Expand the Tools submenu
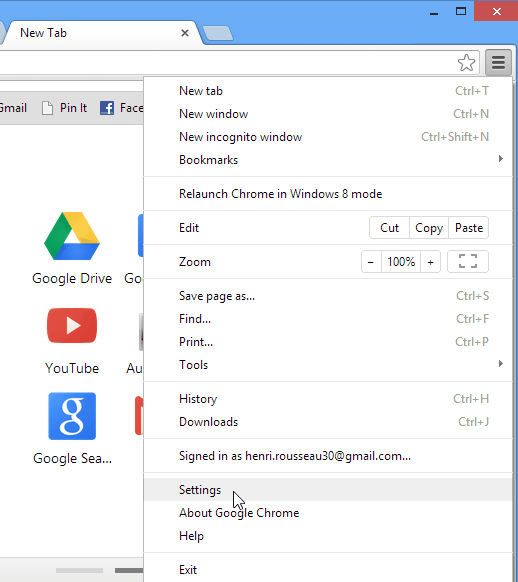 328,365
